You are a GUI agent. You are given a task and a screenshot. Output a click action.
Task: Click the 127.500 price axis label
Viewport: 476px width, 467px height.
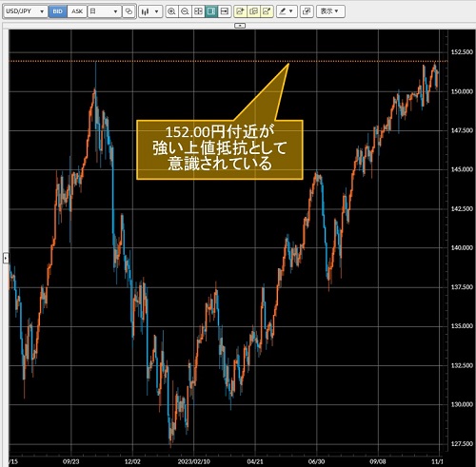[x=462, y=443]
